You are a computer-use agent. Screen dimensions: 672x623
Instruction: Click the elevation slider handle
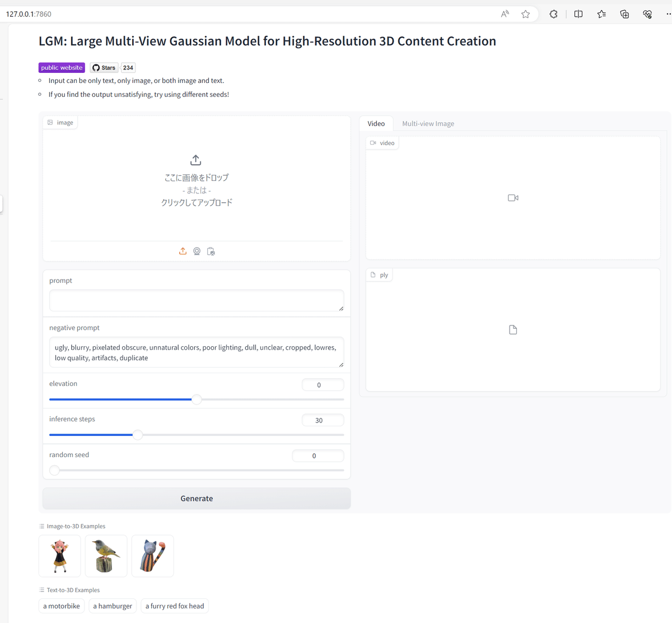[x=197, y=399]
